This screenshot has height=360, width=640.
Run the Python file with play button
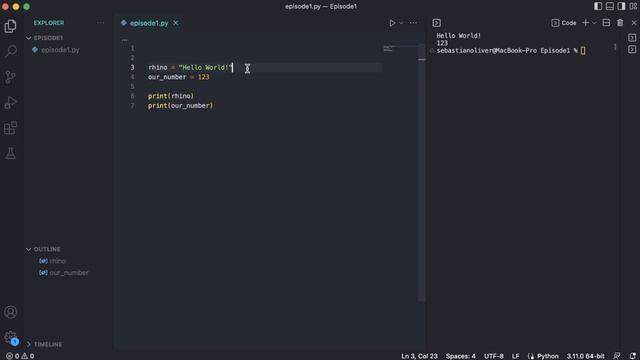point(392,23)
